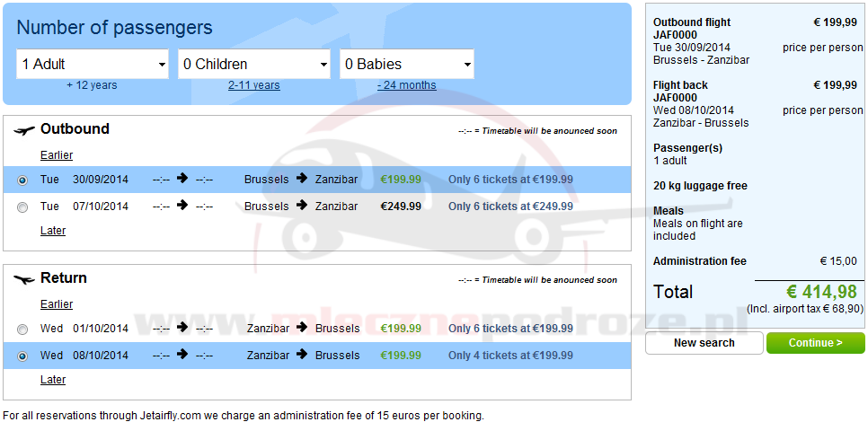
Task: Click the Return airplane landing icon
Action: tap(24, 279)
